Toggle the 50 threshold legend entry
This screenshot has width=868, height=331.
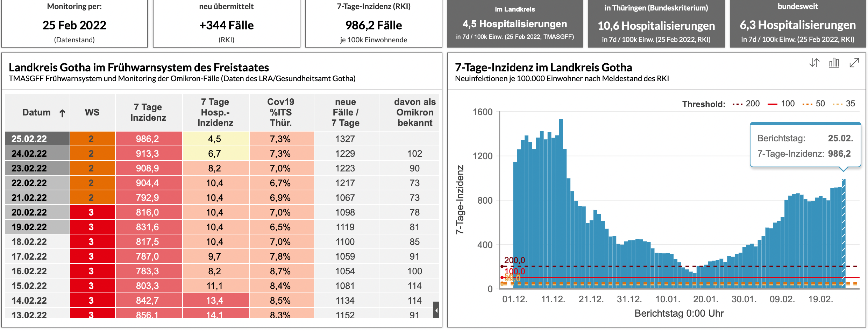813,104
